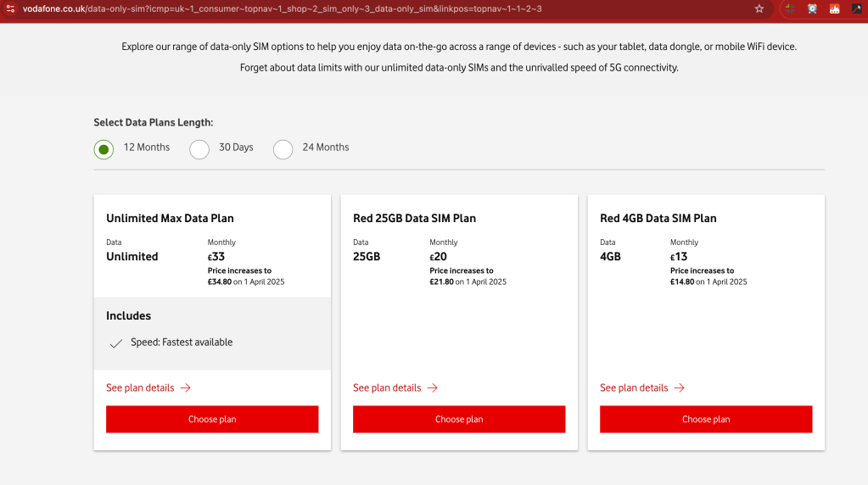
Task: Click arrow icon next to Red 25GB plan details
Action: coord(433,387)
